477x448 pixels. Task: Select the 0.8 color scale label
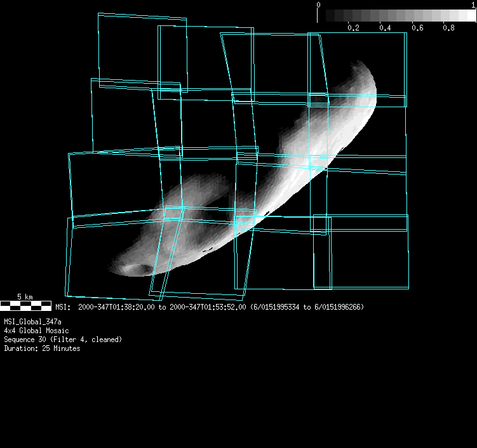(x=448, y=28)
